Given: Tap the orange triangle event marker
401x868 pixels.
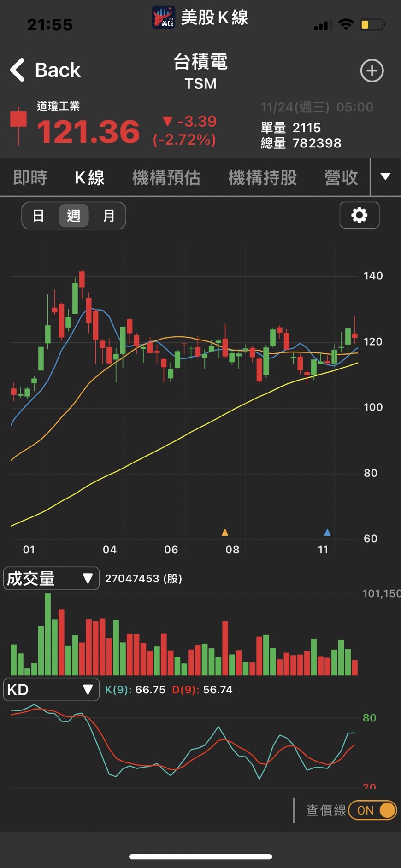Looking at the screenshot, I should coord(225,533).
